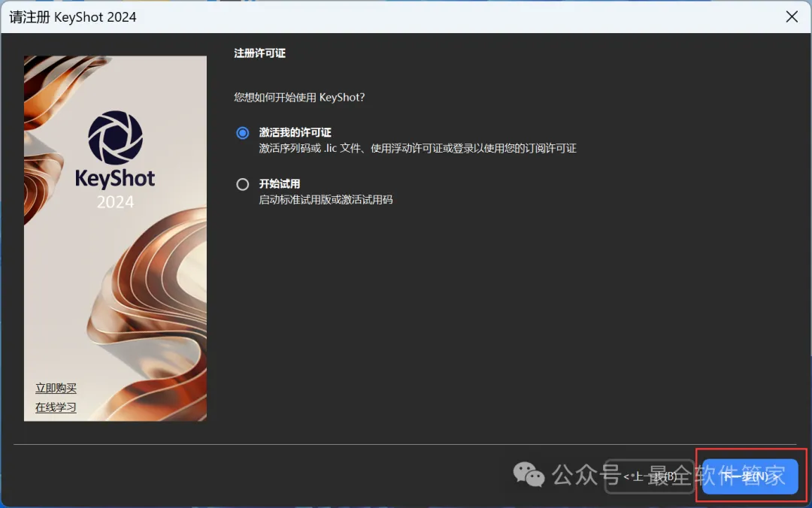The image size is (812, 508).
Task: Continue with the 下一步(N) button
Action: (x=750, y=476)
